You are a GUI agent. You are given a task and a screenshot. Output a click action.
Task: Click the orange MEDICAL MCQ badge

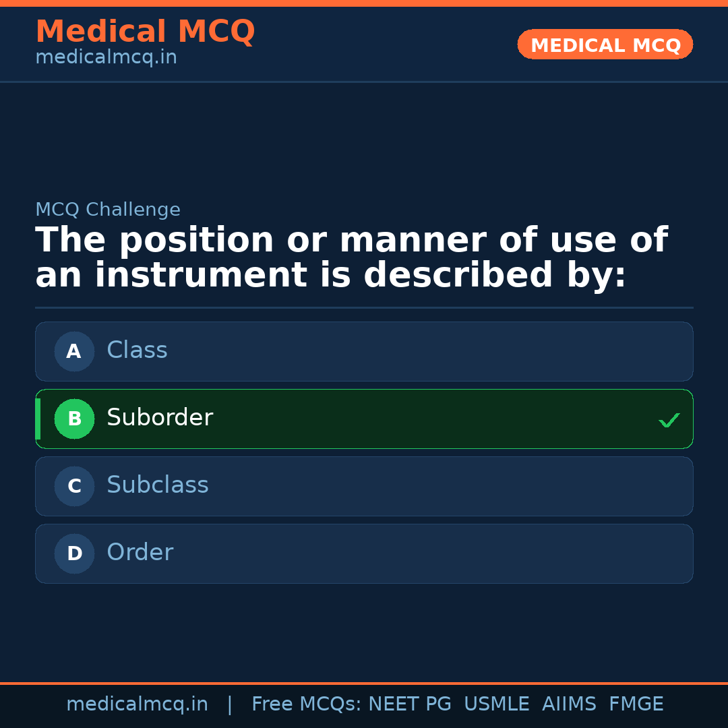coord(605,44)
